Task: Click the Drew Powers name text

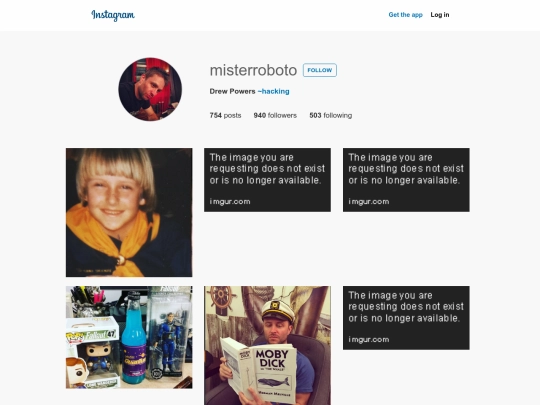Action: 232,91
